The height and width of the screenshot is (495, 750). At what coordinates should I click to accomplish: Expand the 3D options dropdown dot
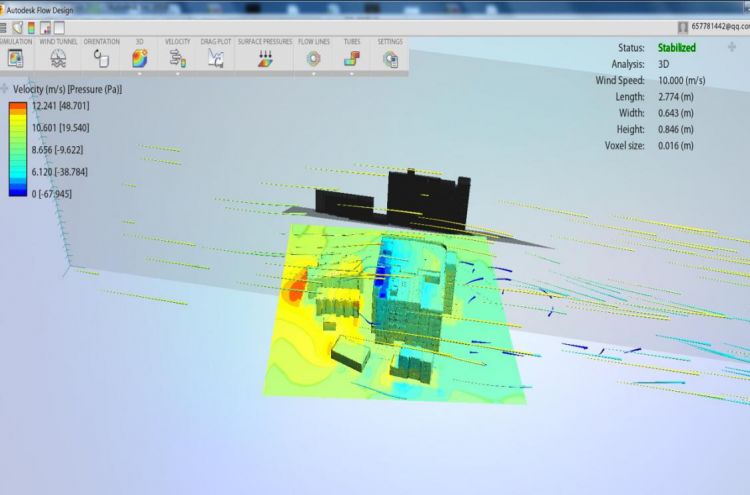[140, 74]
